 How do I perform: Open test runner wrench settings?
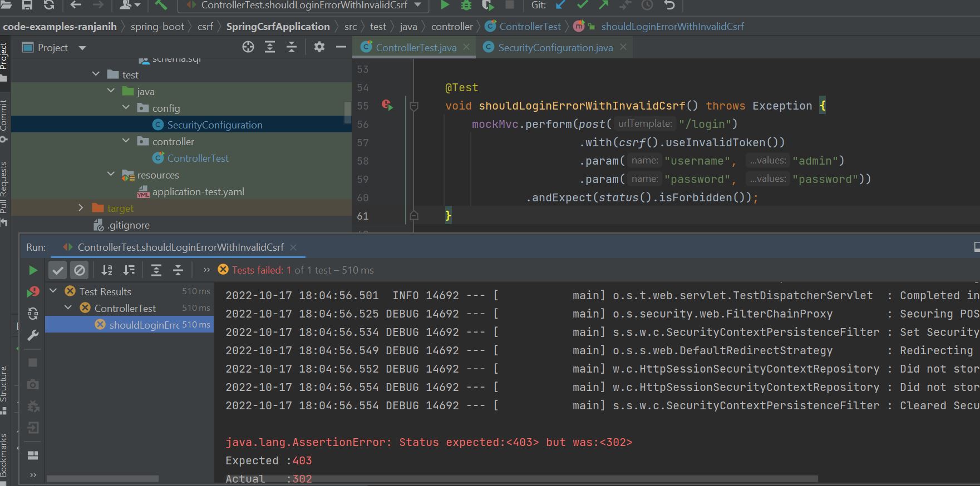pos(33,335)
